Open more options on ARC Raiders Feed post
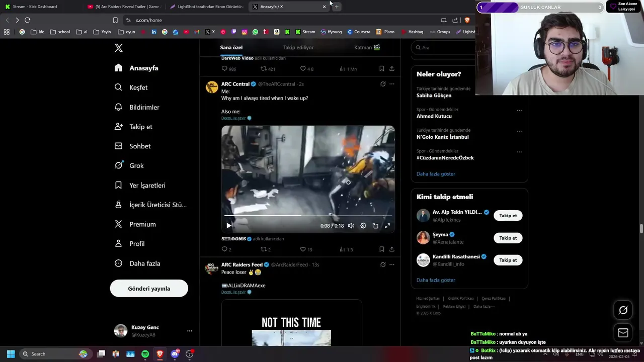This screenshot has height=362, width=644. [392, 264]
